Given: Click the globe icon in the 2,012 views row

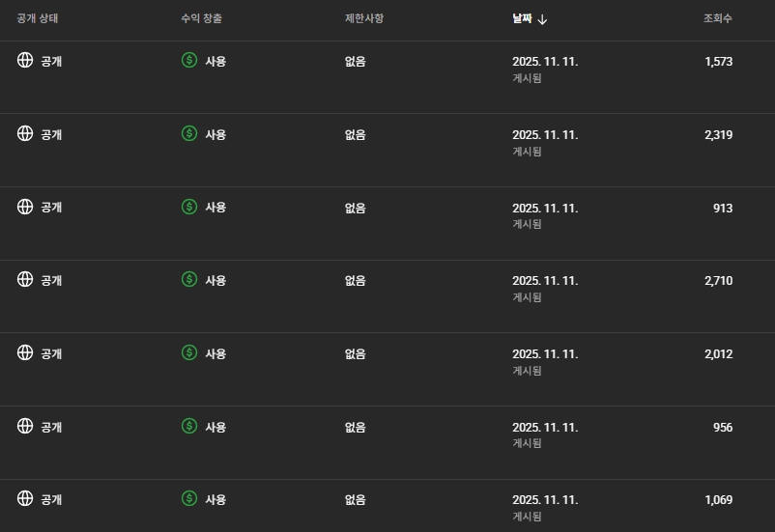Looking at the screenshot, I should click(x=25, y=353).
